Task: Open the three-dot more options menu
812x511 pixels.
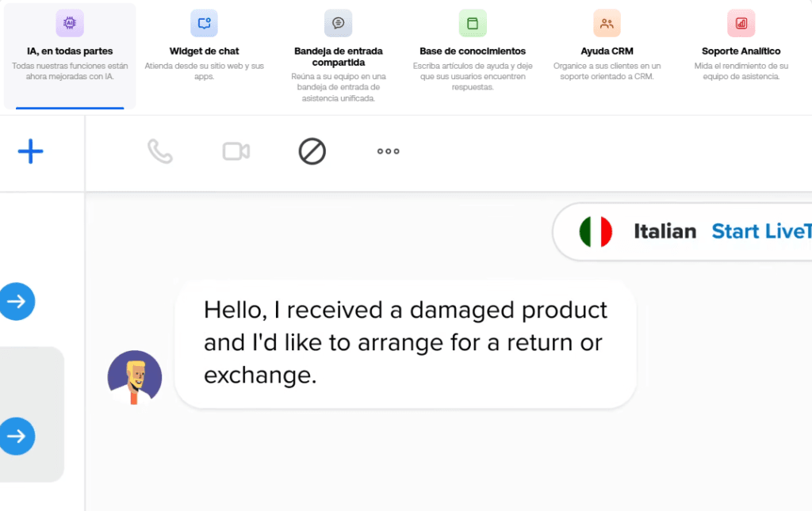Action: click(x=388, y=151)
